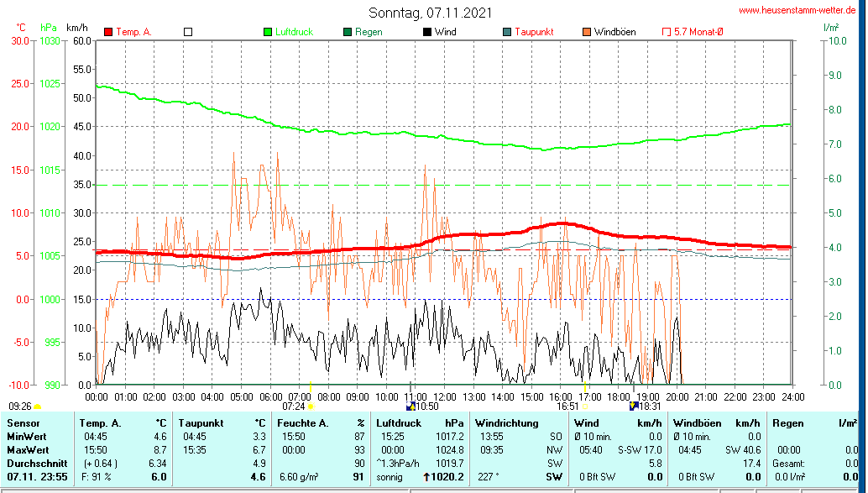Click the Durchschnitt row label
Image resolution: width=868 pixels, height=493 pixels.
(37, 463)
